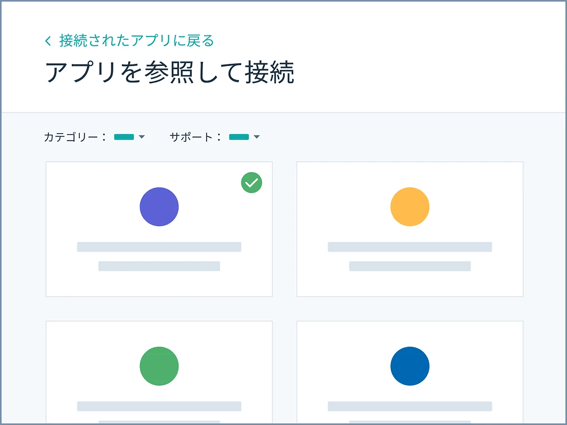Select the アプリを参照して接続 heading text
The width and height of the screenshot is (567, 425).
[170, 72]
